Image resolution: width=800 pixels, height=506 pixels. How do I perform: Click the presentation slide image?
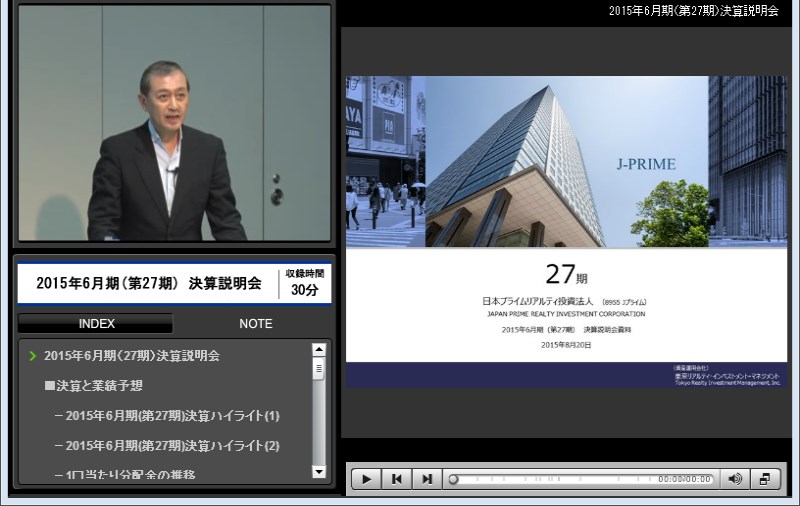coord(566,232)
